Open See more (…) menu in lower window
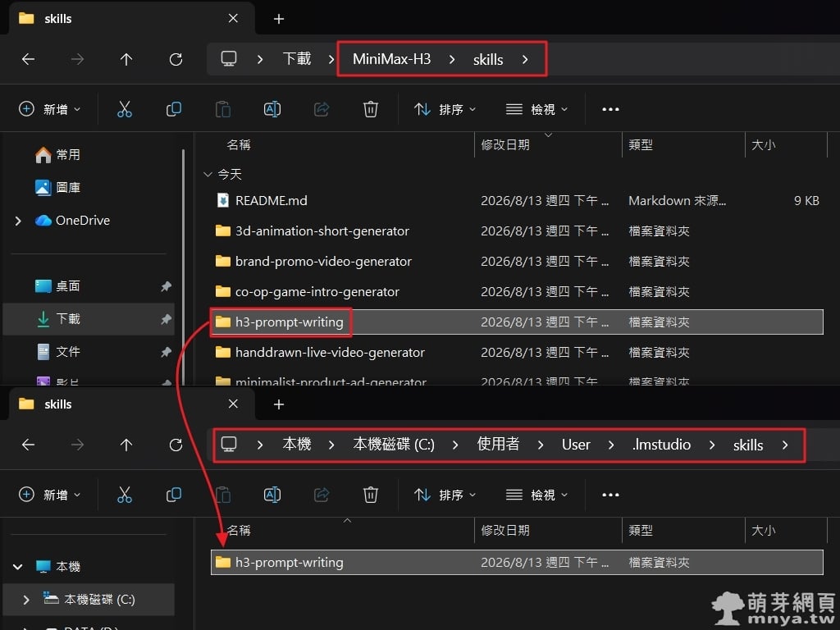Screen dimensions: 840x630 point(610,495)
